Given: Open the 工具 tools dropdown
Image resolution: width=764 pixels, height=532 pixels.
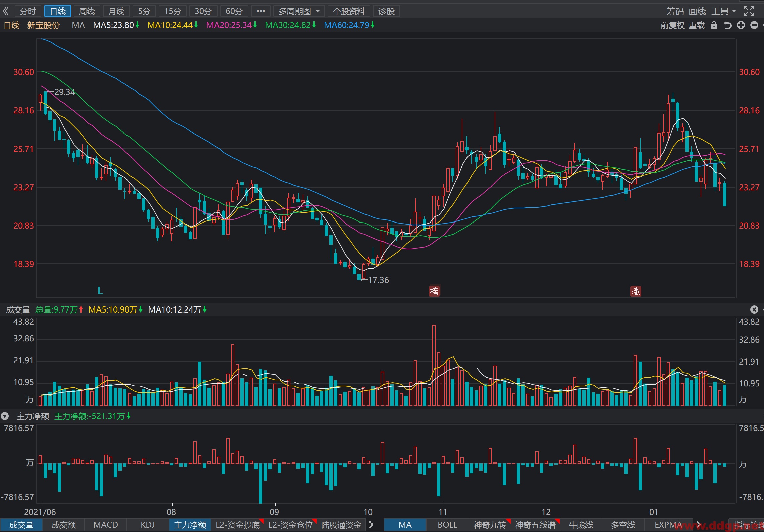Looking at the screenshot, I should tap(724, 11).
